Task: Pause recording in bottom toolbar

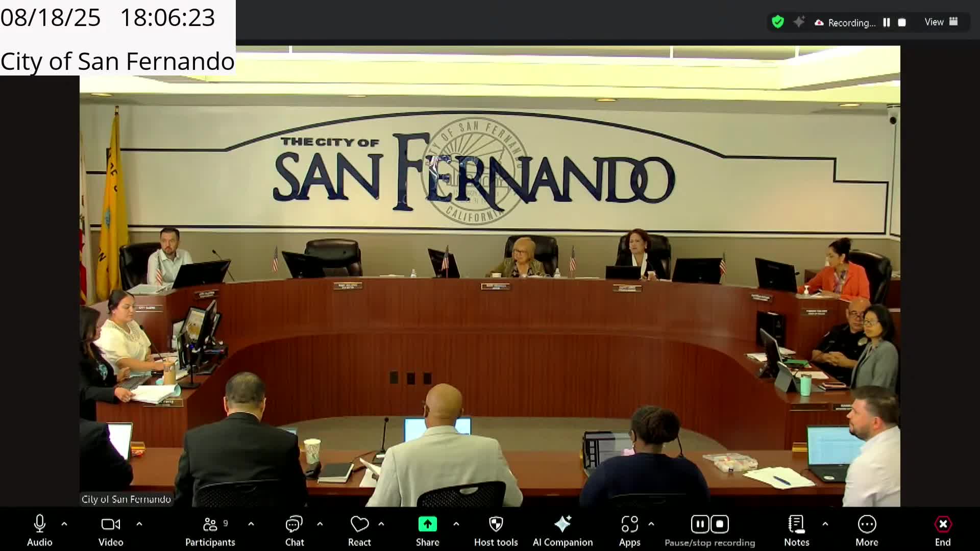Action: point(700,524)
